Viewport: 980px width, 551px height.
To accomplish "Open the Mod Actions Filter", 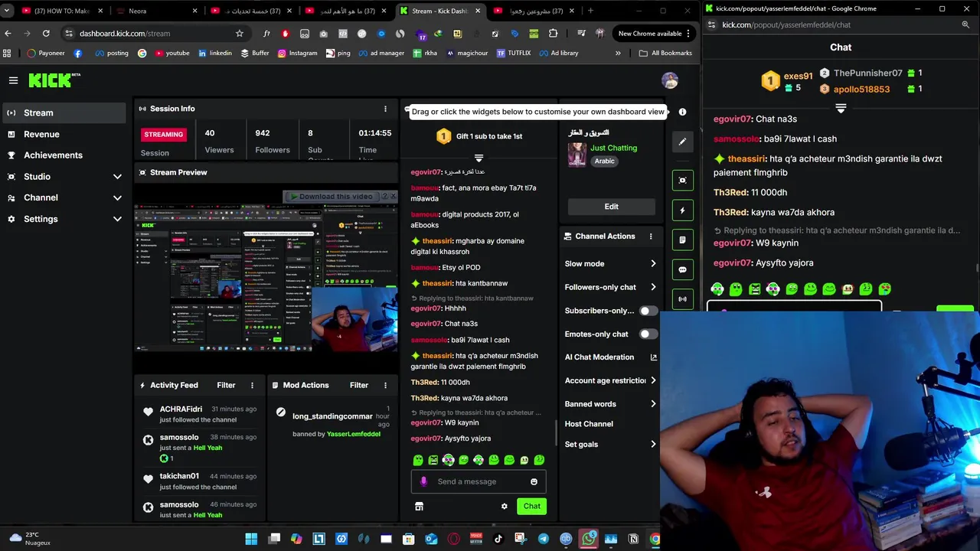I will coord(359,385).
